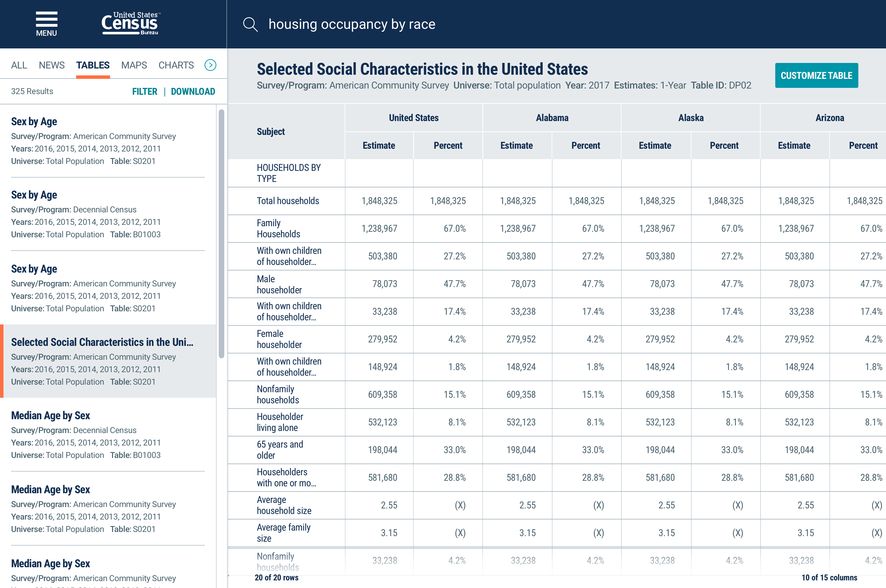
Task: Open the FILTER options
Action: point(144,92)
